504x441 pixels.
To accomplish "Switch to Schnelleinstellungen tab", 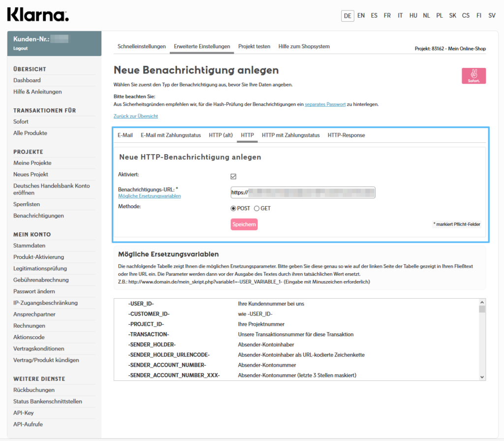I will tap(141, 46).
